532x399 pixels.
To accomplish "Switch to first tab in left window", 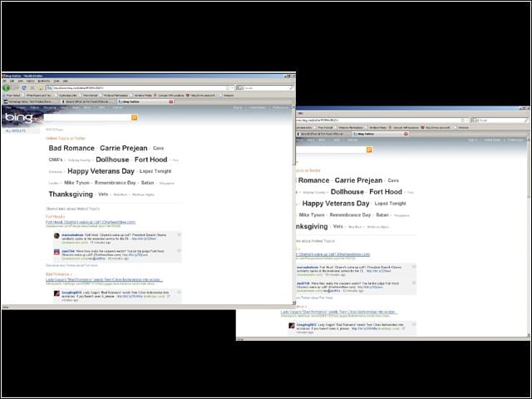I will (x=32, y=101).
